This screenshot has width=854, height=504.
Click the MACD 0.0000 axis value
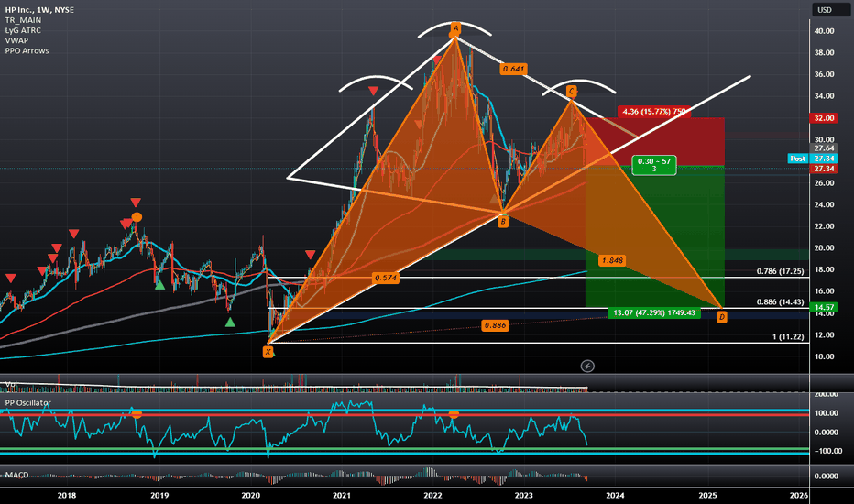827,476
